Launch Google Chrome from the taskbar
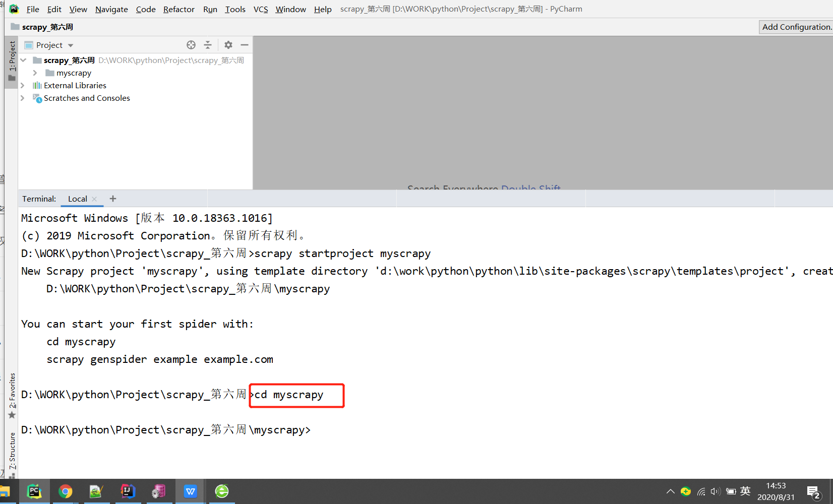Viewport: 833px width, 504px height. (x=65, y=491)
